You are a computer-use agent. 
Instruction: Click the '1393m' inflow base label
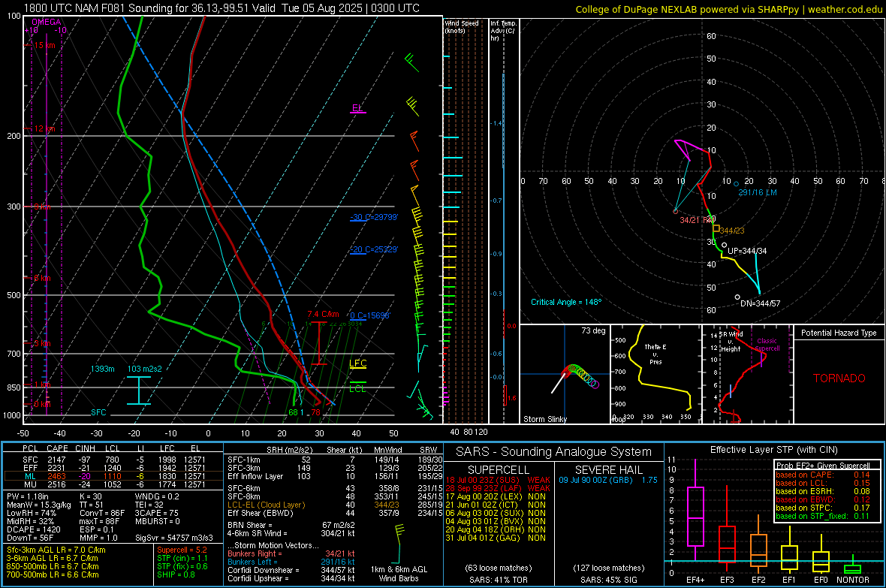tap(102, 369)
